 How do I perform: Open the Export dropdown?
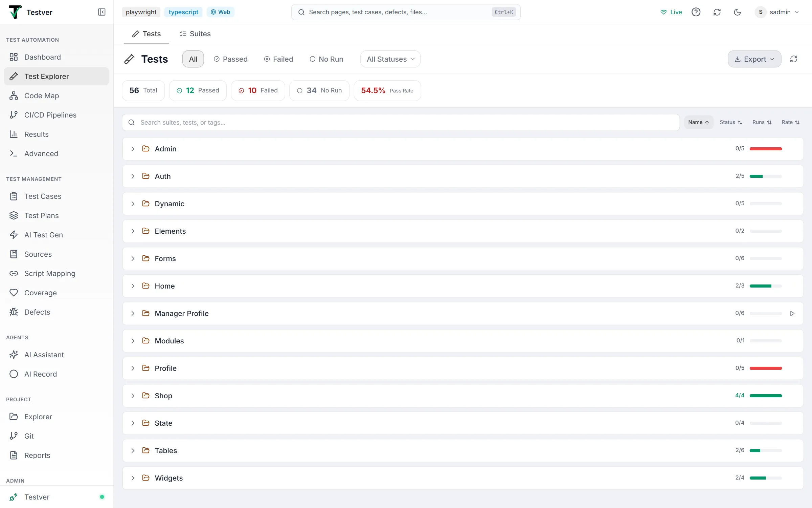(754, 59)
